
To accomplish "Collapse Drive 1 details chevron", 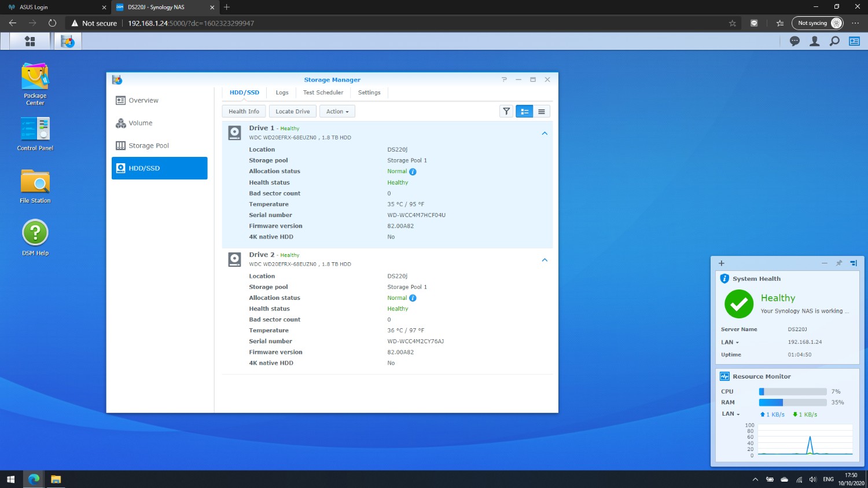I will coord(545,133).
